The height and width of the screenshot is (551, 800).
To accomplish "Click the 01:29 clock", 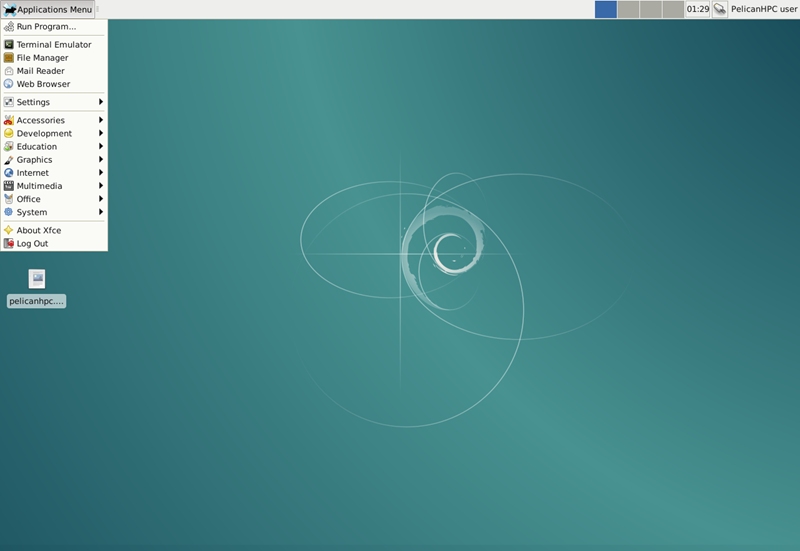I will coord(697,9).
